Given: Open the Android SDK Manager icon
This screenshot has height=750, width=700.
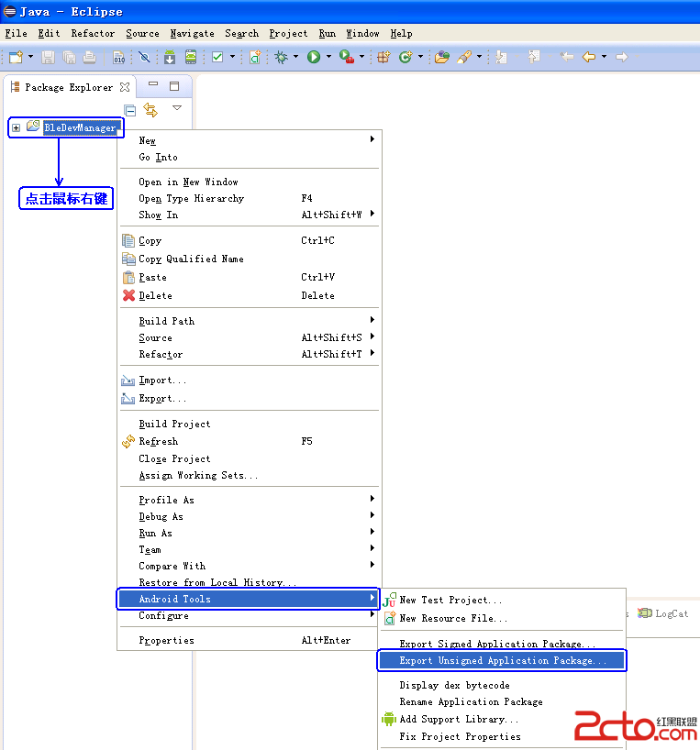Looking at the screenshot, I should 170,58.
